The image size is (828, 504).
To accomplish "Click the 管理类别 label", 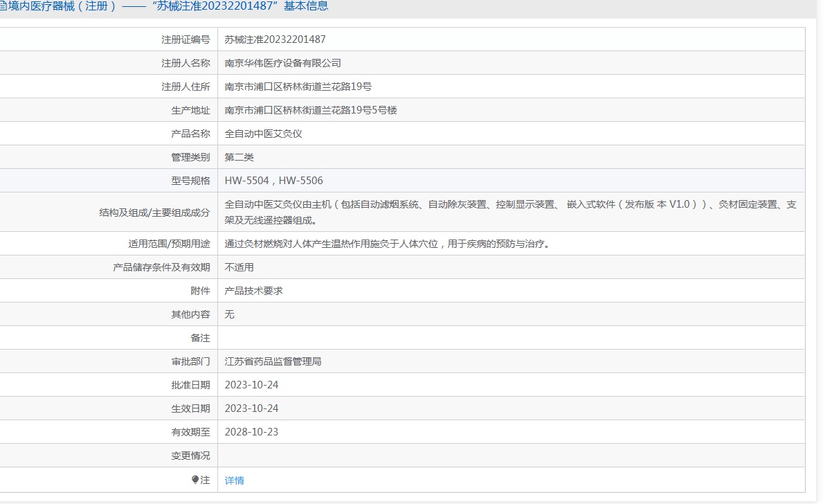I will 190,157.
